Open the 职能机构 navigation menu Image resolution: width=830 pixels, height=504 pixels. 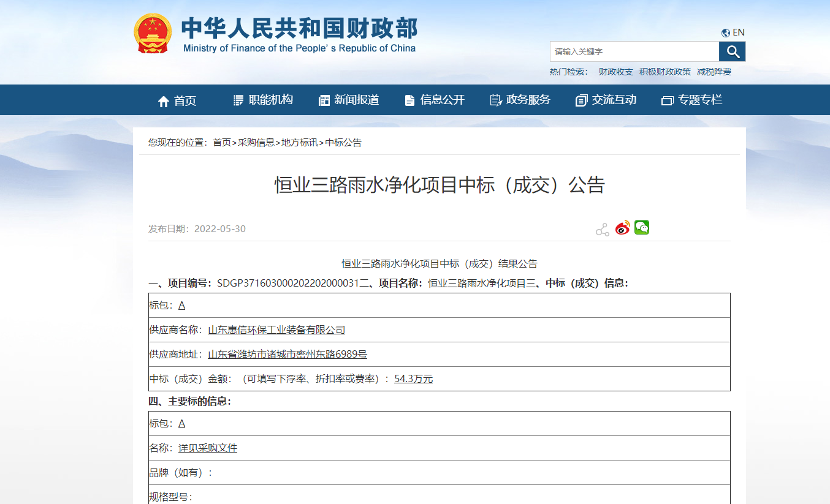pyautogui.click(x=263, y=100)
